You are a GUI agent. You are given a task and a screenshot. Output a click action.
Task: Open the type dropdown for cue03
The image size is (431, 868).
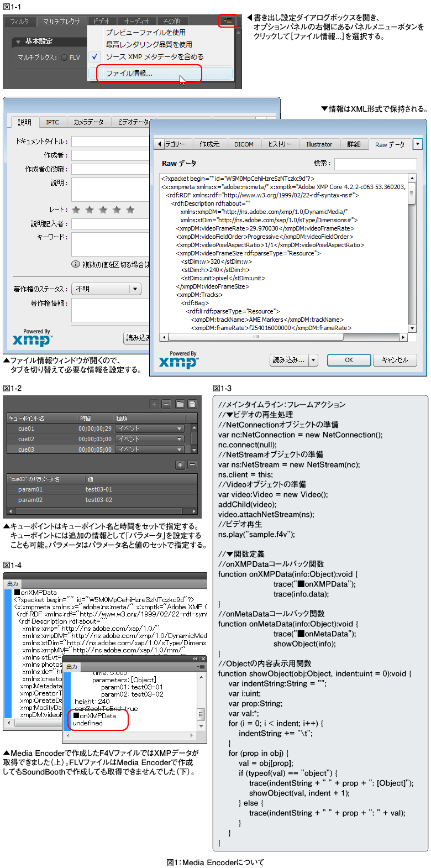(150, 449)
